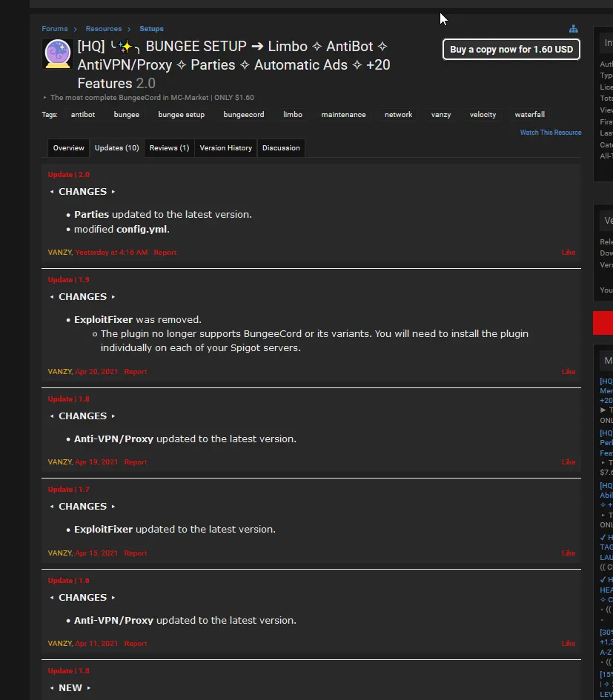
Task: Open the Update | 1.9 title link
Action: [x=69, y=280]
